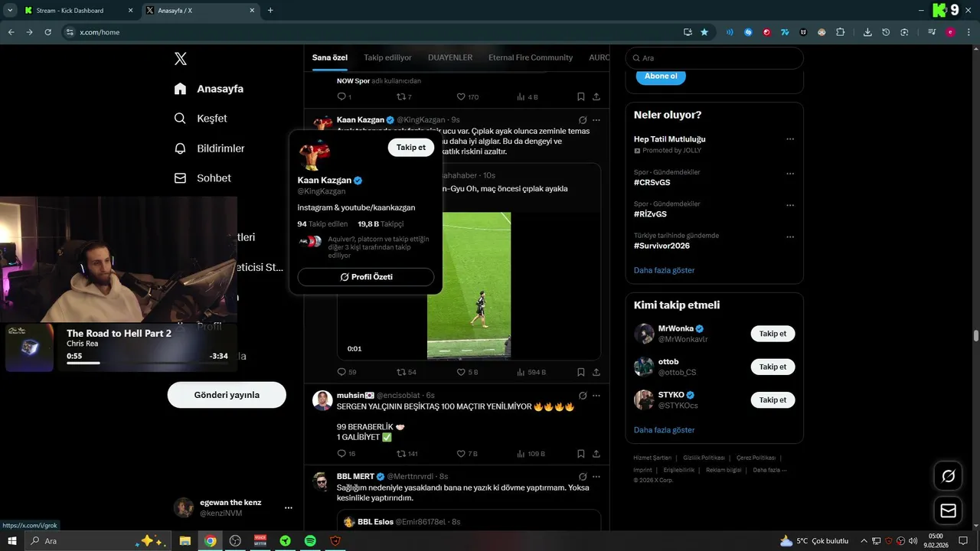Open Daha fazla göster under follow suggestions
This screenshot has height=551, width=980.
tap(665, 430)
